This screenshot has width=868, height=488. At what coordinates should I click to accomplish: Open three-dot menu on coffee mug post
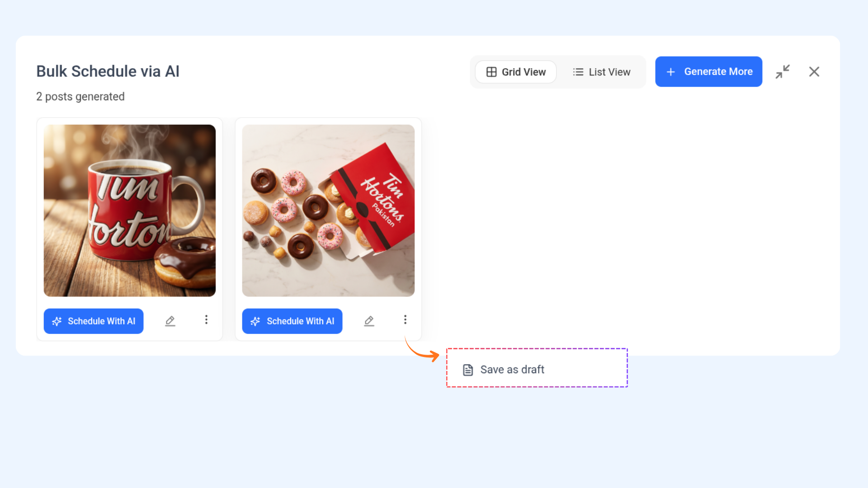[x=206, y=320]
